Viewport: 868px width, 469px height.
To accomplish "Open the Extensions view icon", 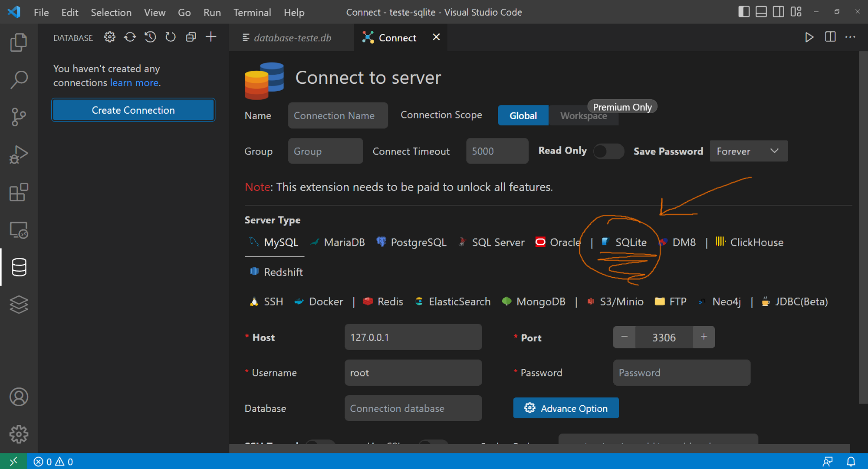I will click(19, 192).
